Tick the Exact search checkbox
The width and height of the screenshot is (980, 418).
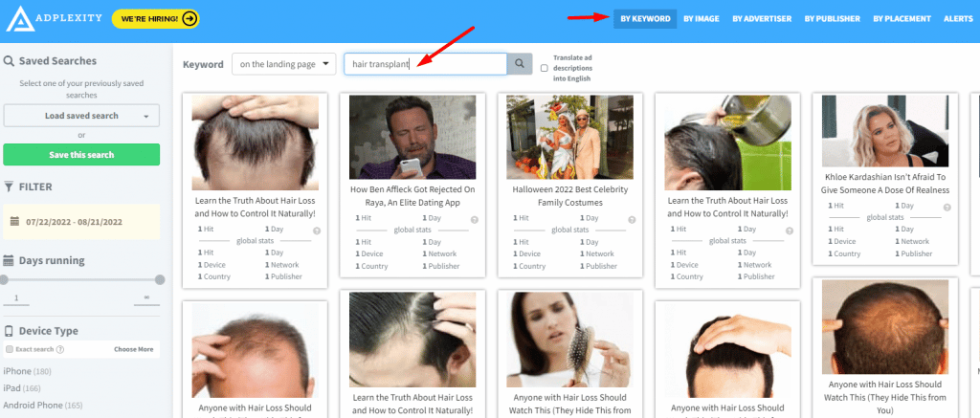10,349
